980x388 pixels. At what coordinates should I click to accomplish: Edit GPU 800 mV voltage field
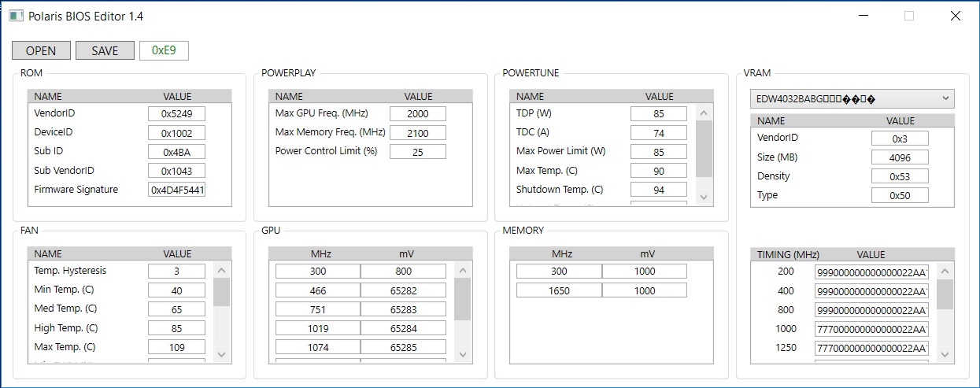tap(403, 271)
